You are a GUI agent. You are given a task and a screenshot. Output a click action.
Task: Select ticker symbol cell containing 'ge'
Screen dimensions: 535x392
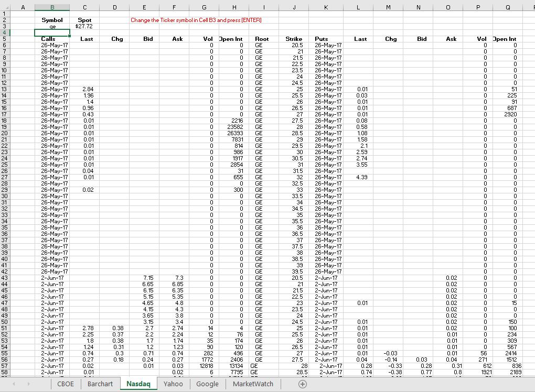(x=52, y=26)
